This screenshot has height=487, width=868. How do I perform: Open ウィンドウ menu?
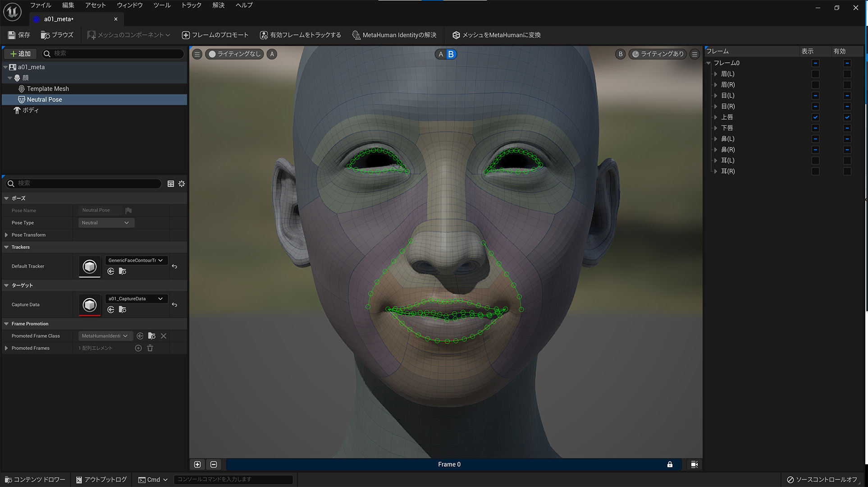(x=130, y=5)
